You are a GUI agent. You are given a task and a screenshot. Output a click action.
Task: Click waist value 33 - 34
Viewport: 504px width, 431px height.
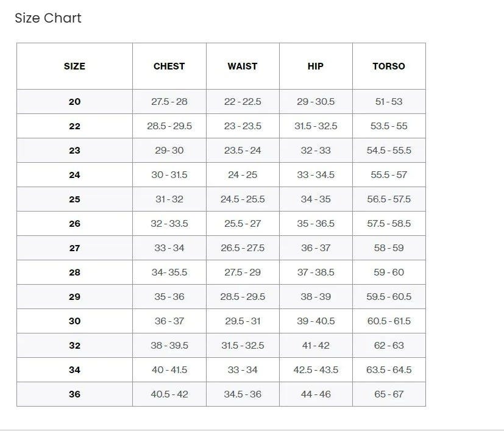click(x=243, y=370)
